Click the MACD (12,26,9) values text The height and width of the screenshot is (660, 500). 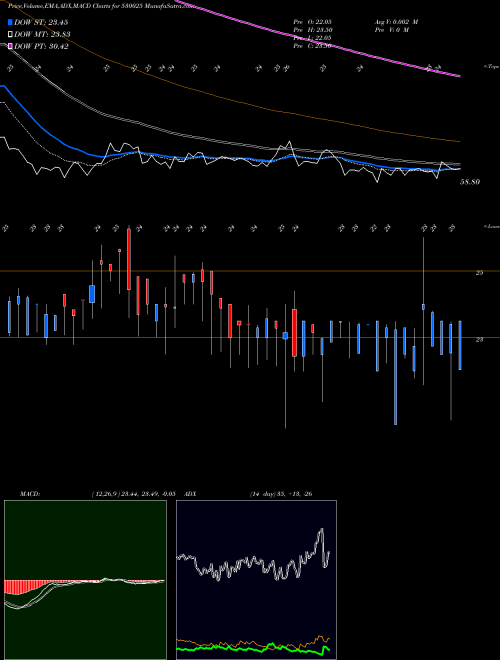pos(133,494)
